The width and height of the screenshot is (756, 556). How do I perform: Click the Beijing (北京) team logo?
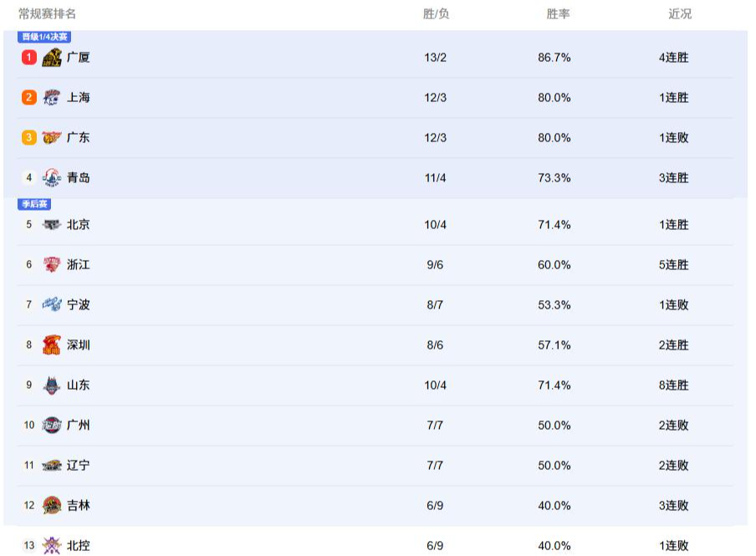52,225
